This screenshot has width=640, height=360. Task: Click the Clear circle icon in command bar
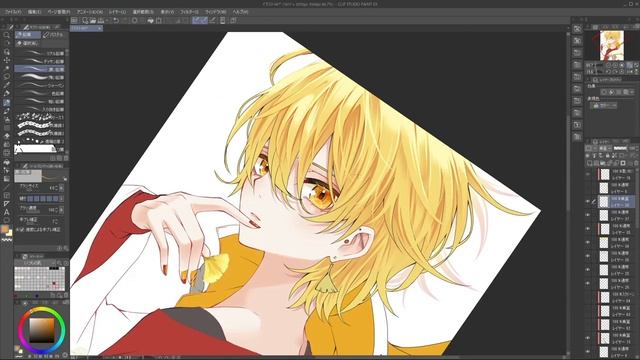tap(134, 20)
